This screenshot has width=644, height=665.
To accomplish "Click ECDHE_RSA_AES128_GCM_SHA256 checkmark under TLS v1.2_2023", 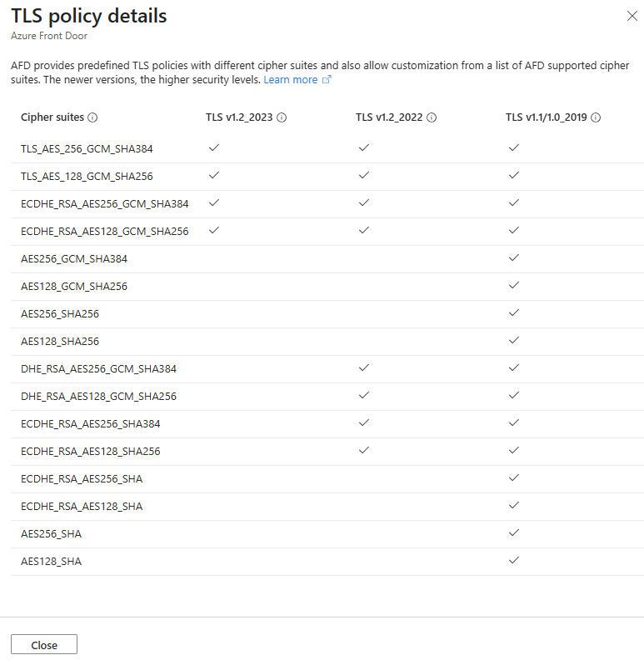I will [x=214, y=230].
